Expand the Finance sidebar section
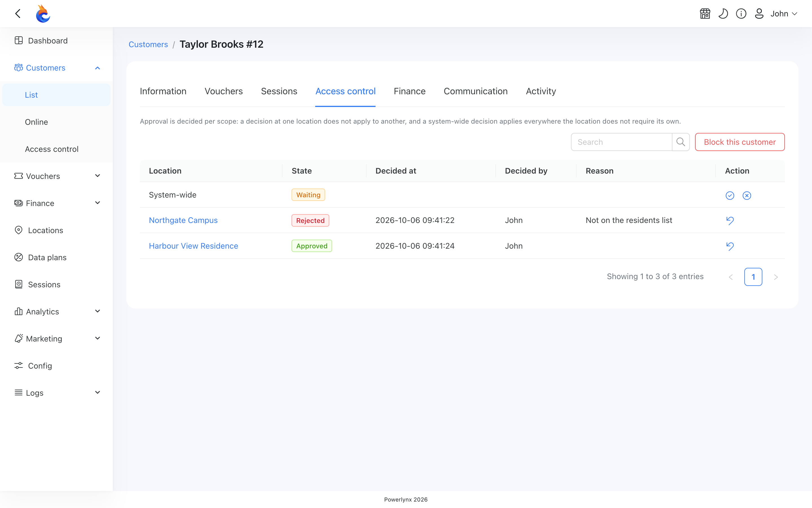812x508 pixels. click(x=56, y=203)
